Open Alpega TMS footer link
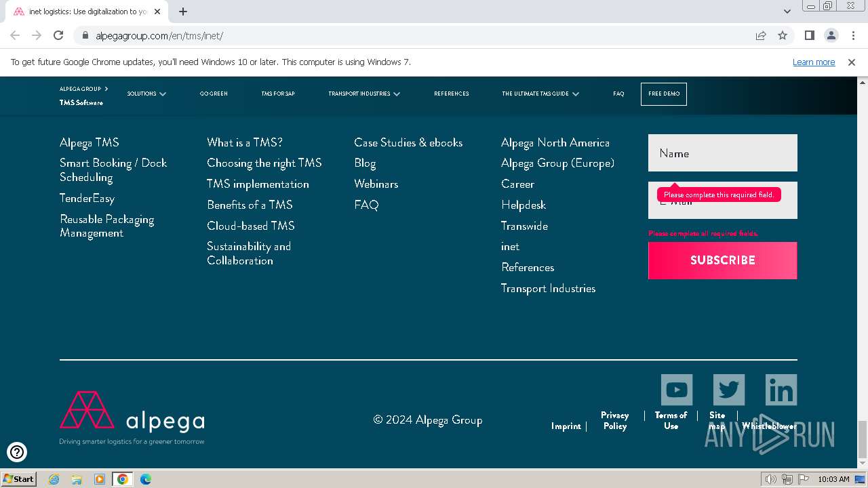The width and height of the screenshot is (868, 488). (x=90, y=142)
